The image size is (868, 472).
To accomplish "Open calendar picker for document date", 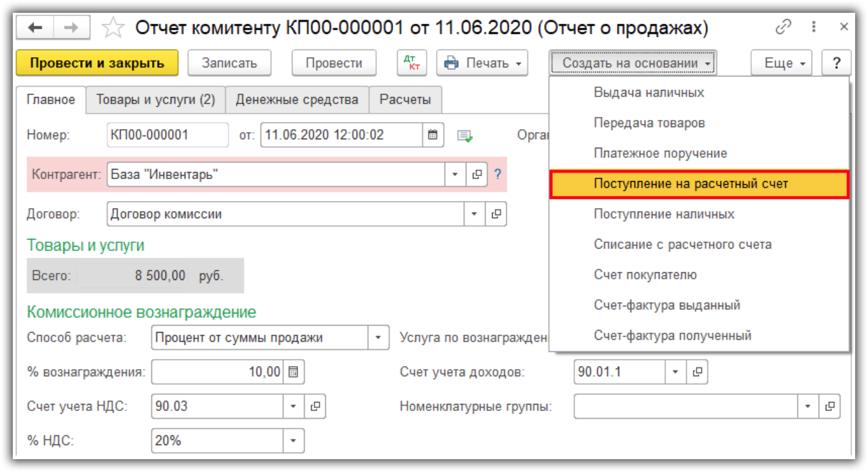I will (x=432, y=135).
